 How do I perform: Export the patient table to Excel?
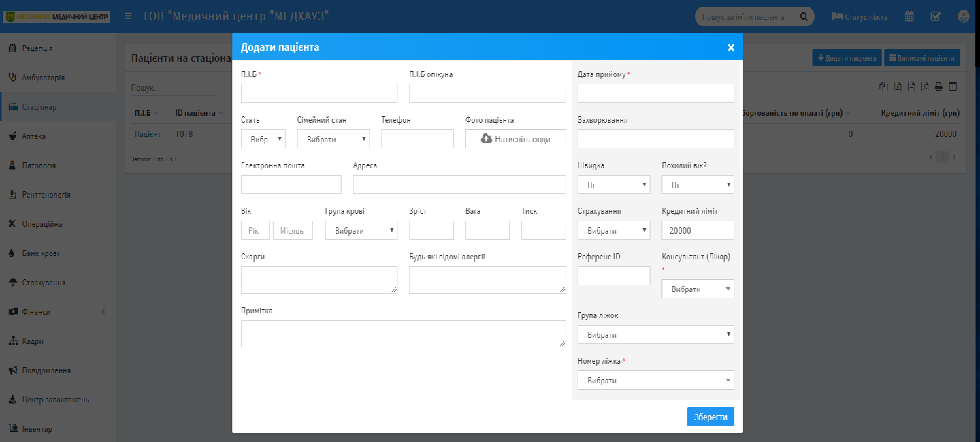898,86
